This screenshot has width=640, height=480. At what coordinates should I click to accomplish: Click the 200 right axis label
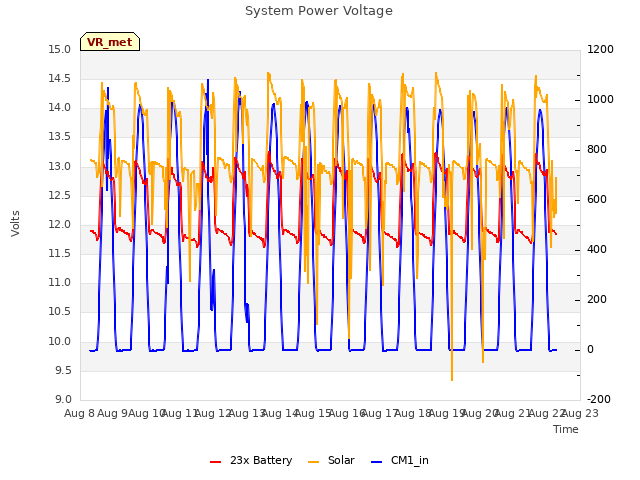click(597, 300)
